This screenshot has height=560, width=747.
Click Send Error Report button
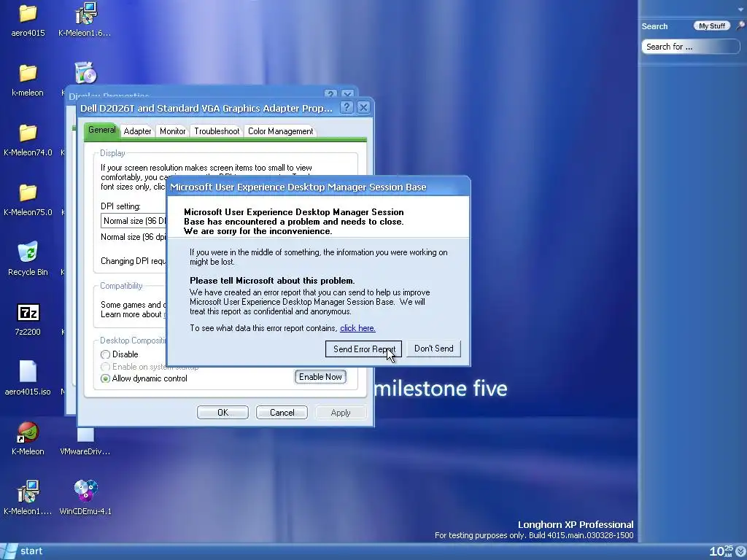click(x=363, y=349)
